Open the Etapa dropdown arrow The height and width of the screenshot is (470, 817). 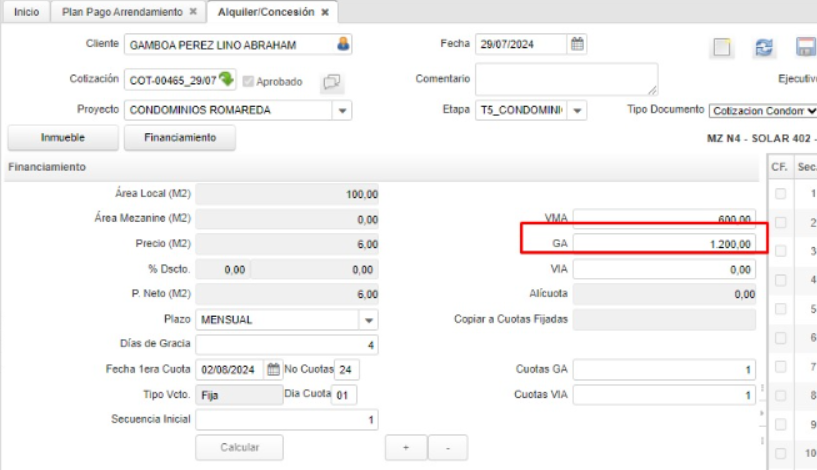(579, 110)
